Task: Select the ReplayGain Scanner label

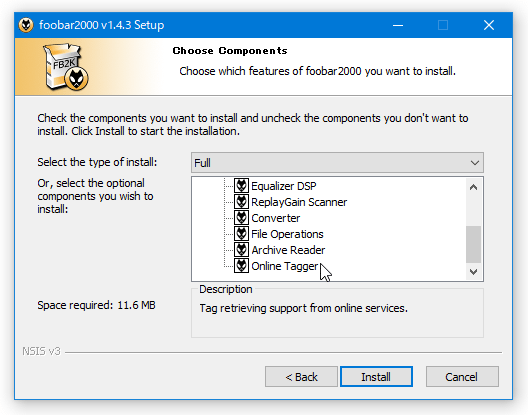Action: click(299, 202)
